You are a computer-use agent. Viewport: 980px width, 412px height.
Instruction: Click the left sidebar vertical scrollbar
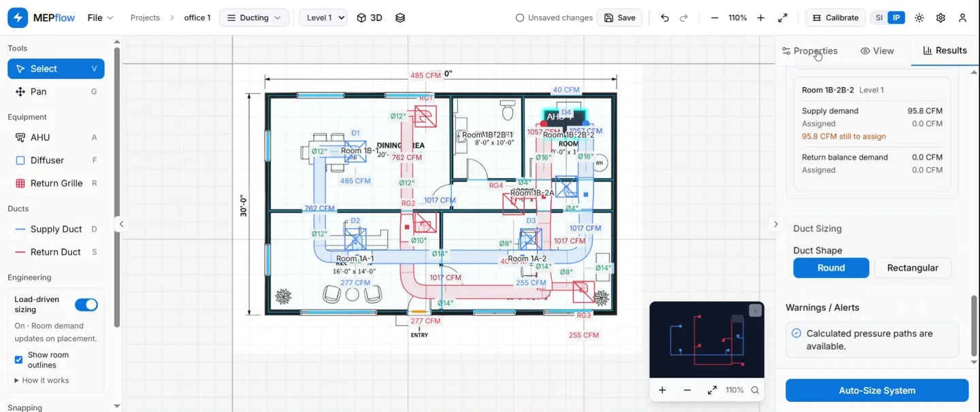(117, 187)
